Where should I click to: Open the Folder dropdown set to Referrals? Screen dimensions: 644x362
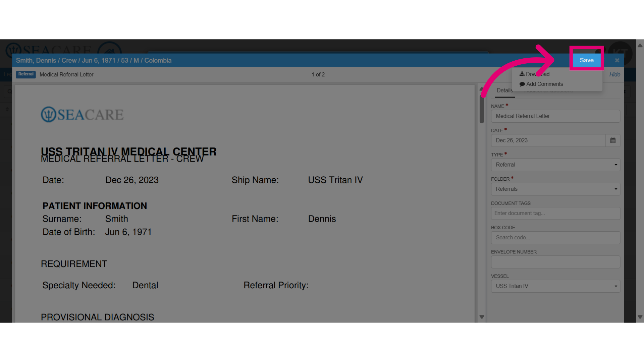pos(555,189)
